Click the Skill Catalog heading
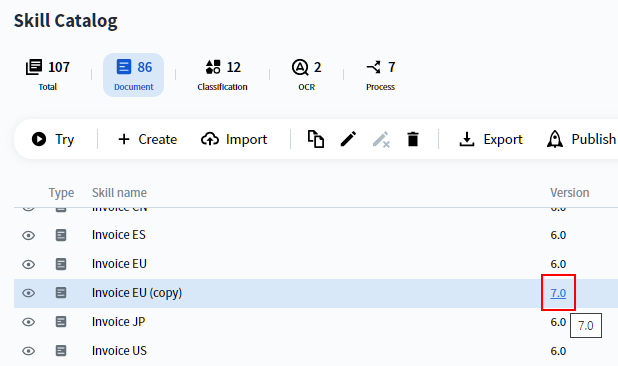 pos(65,21)
